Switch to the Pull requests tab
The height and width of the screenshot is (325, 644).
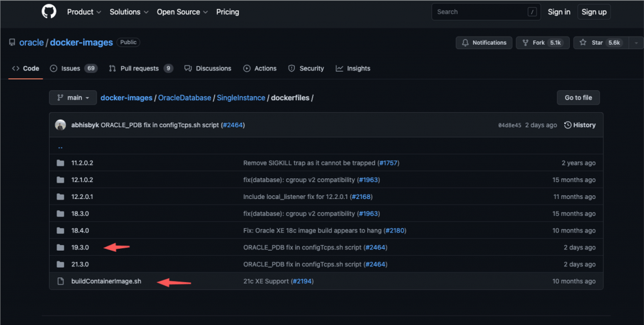click(x=141, y=68)
